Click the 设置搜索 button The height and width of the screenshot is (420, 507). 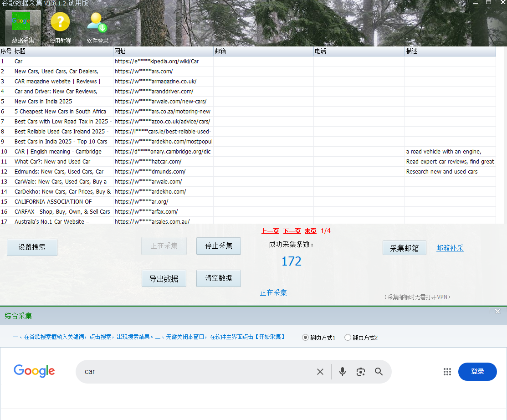pyautogui.click(x=32, y=247)
